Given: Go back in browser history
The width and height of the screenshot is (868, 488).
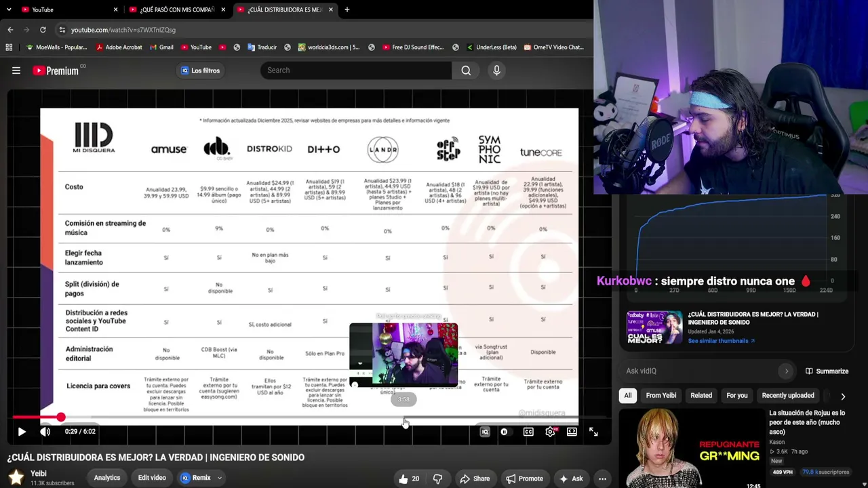Looking at the screenshot, I should pos(10,30).
